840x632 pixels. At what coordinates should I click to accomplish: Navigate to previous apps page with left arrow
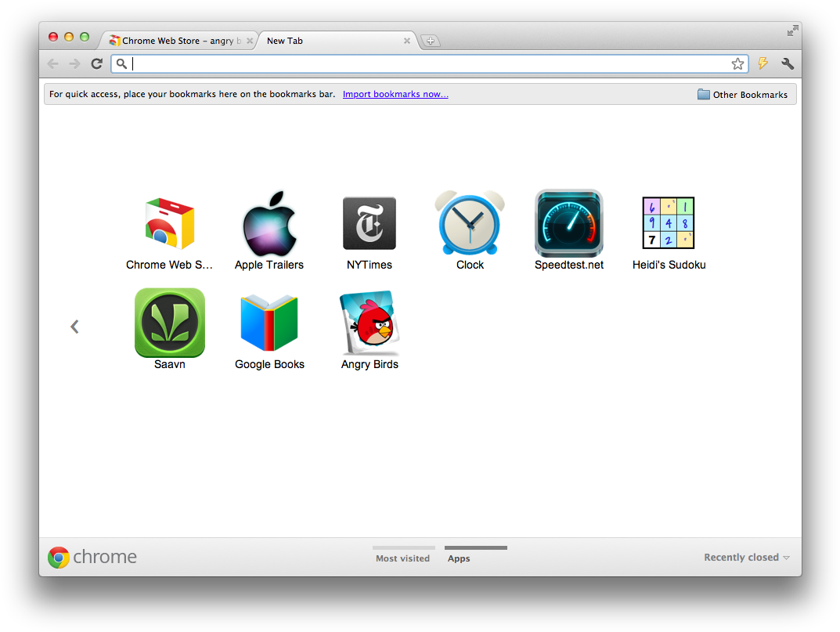pyautogui.click(x=74, y=326)
